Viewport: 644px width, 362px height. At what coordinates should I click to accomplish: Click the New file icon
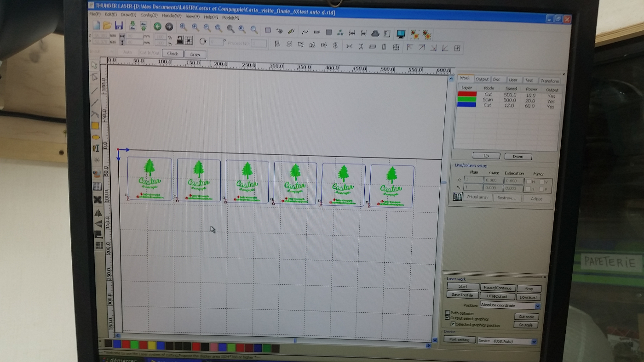[96, 25]
